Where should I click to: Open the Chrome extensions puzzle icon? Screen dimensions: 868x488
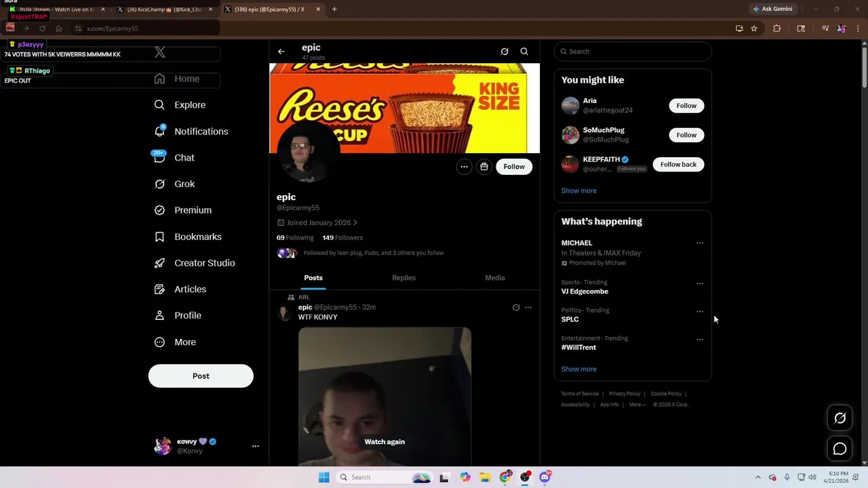pos(777,28)
